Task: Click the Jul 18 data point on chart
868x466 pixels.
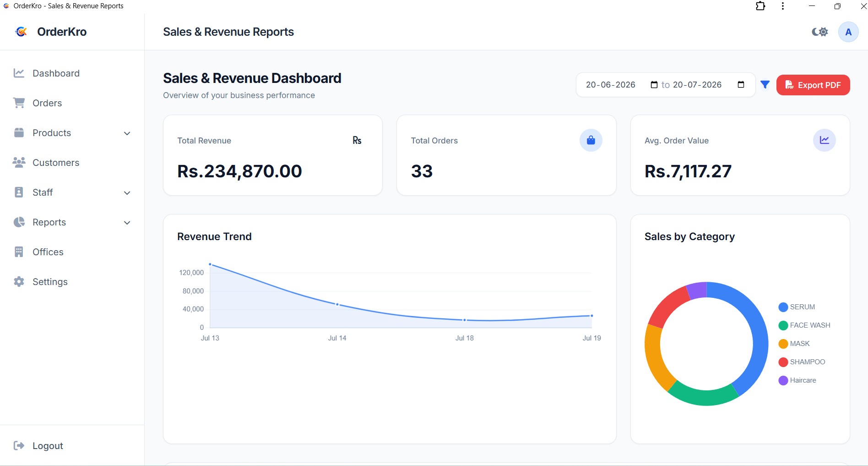Action: (x=465, y=320)
